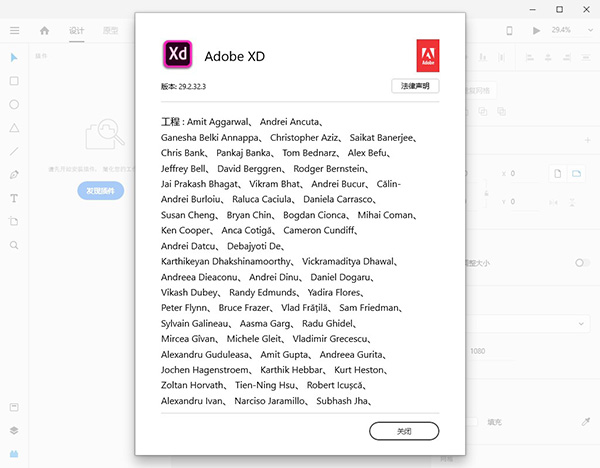600x468 pixels.
Task: Toggle the responsive resize switch
Action: (x=582, y=263)
